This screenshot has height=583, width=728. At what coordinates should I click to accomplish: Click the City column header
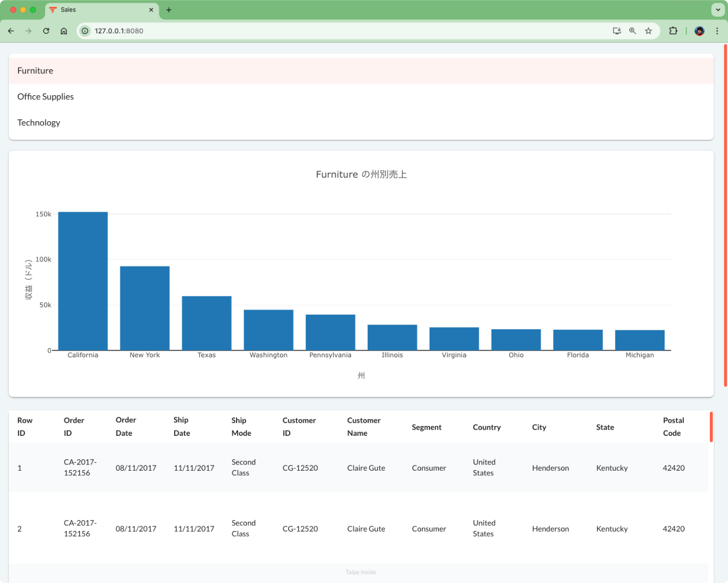pos(539,427)
